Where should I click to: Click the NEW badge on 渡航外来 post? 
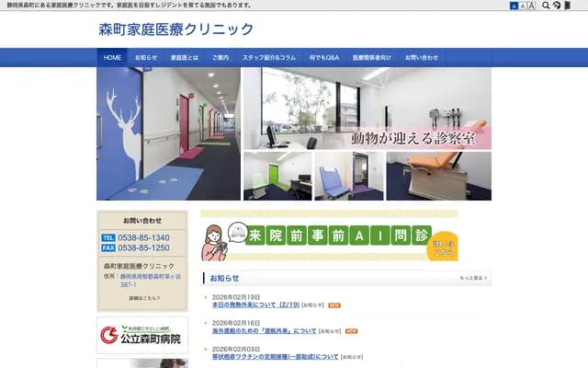(351, 331)
